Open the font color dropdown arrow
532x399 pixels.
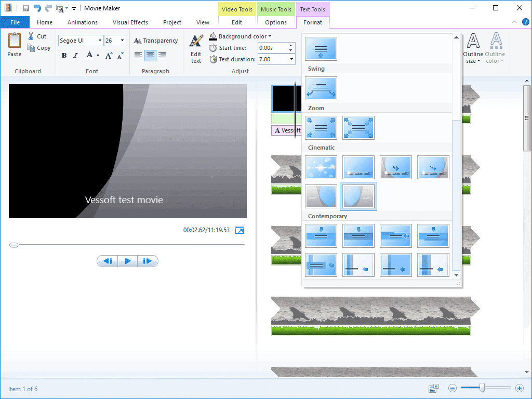pos(98,55)
